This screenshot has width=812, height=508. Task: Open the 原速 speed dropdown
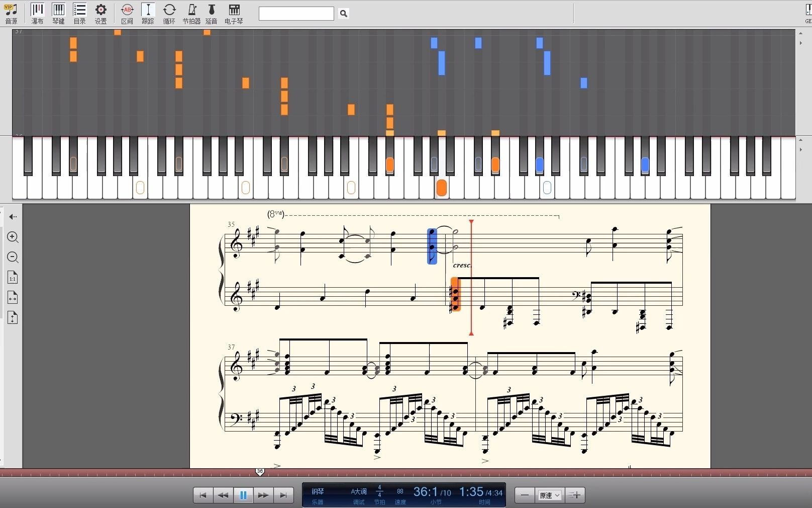coord(550,495)
